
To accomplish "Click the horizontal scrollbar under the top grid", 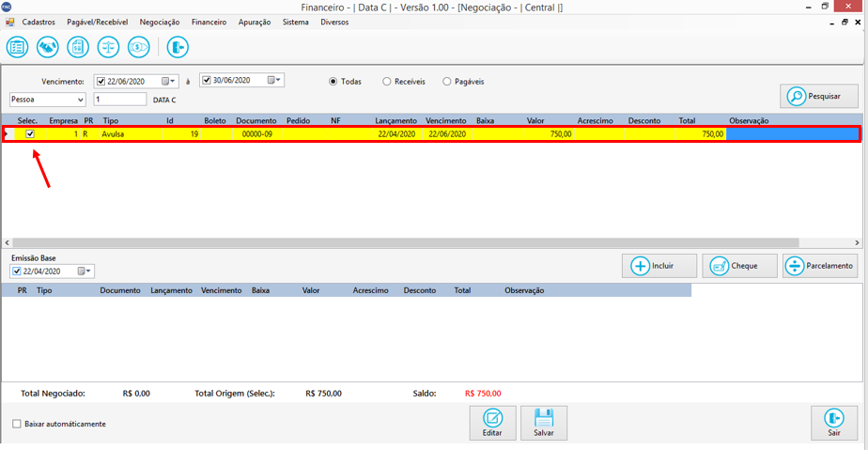I will click(x=404, y=241).
